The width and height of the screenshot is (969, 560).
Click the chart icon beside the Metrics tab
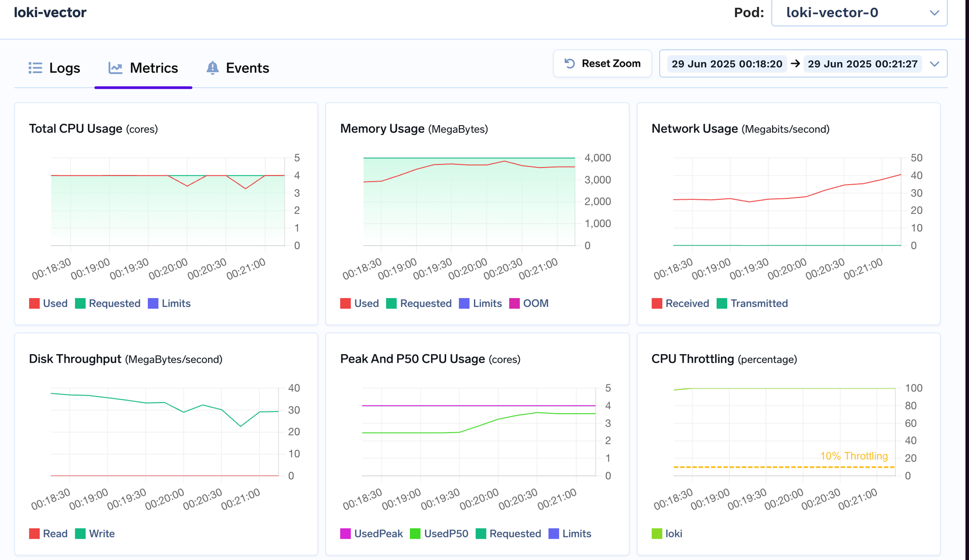coord(115,68)
